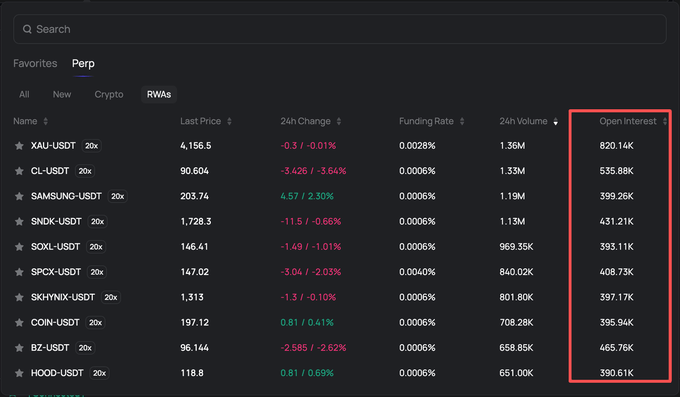This screenshot has width=680, height=397.
Task: Click the open interest 820.14K
Action: coord(616,146)
